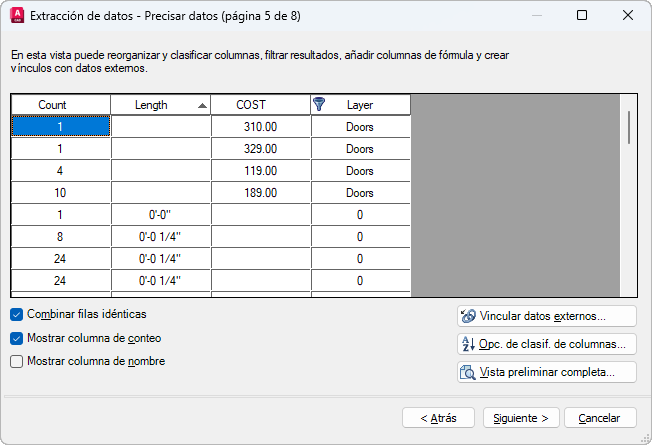
Task: Toggle Mostrar columna de conteo checkbox
Action: (x=17, y=339)
